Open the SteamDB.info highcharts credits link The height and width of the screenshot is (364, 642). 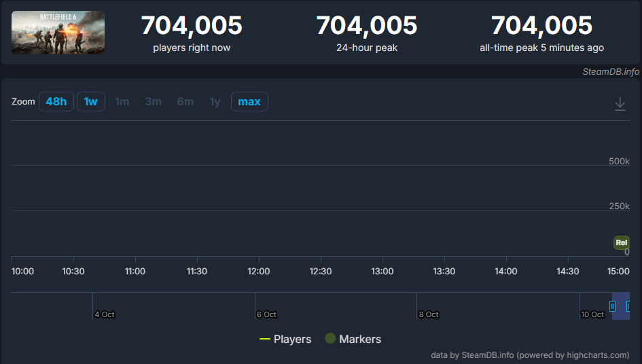[x=530, y=355]
